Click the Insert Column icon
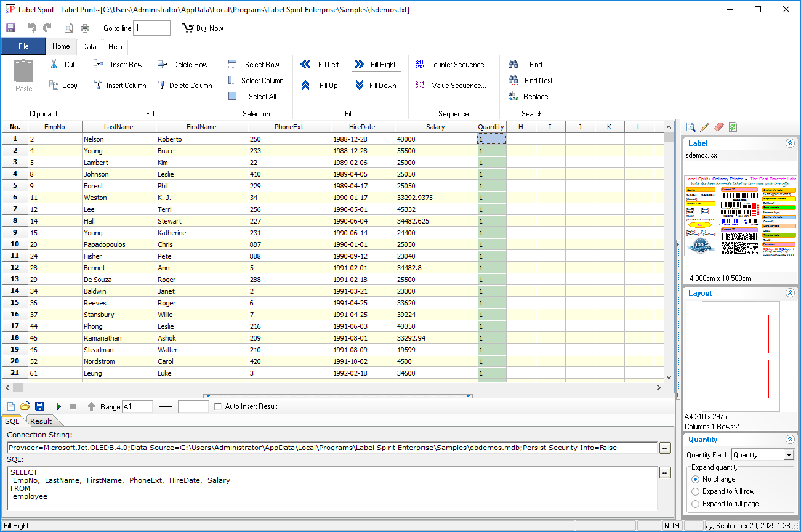This screenshot has width=801, height=532. [x=98, y=86]
